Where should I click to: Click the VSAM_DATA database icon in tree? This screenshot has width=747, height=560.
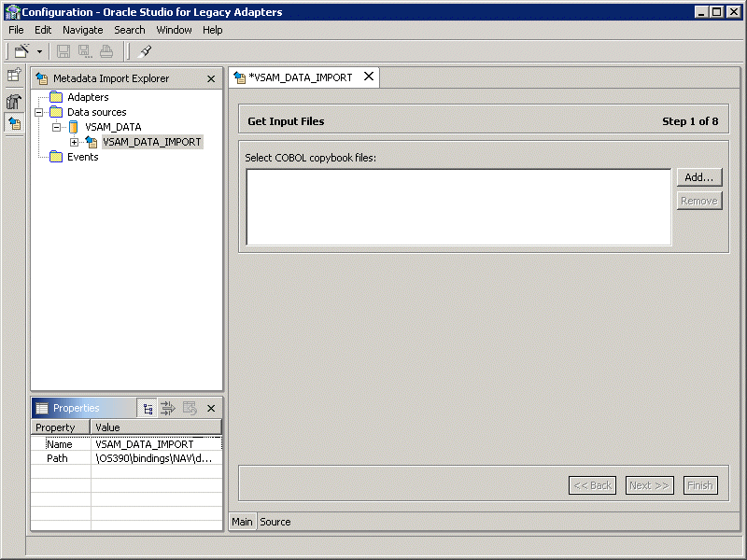pyautogui.click(x=74, y=127)
